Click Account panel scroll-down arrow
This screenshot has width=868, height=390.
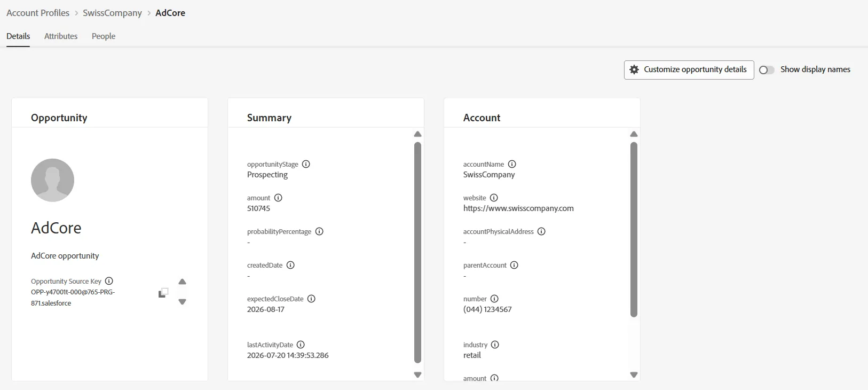point(634,375)
